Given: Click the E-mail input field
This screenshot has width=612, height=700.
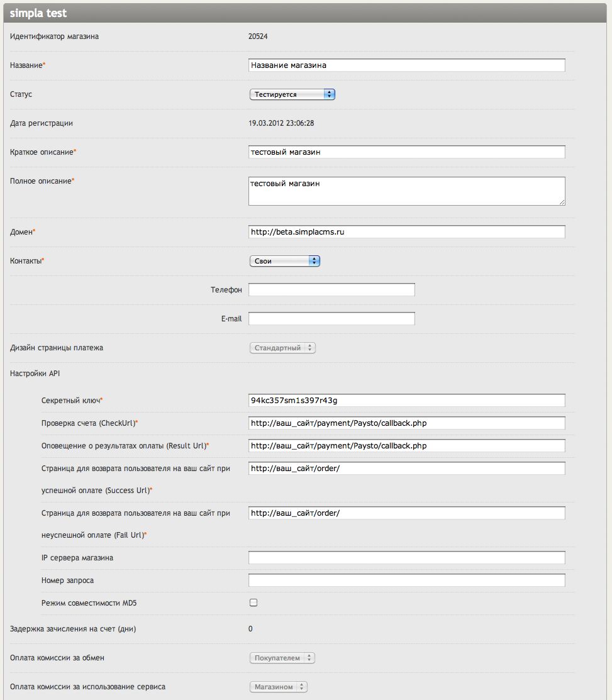Looking at the screenshot, I should 331,319.
